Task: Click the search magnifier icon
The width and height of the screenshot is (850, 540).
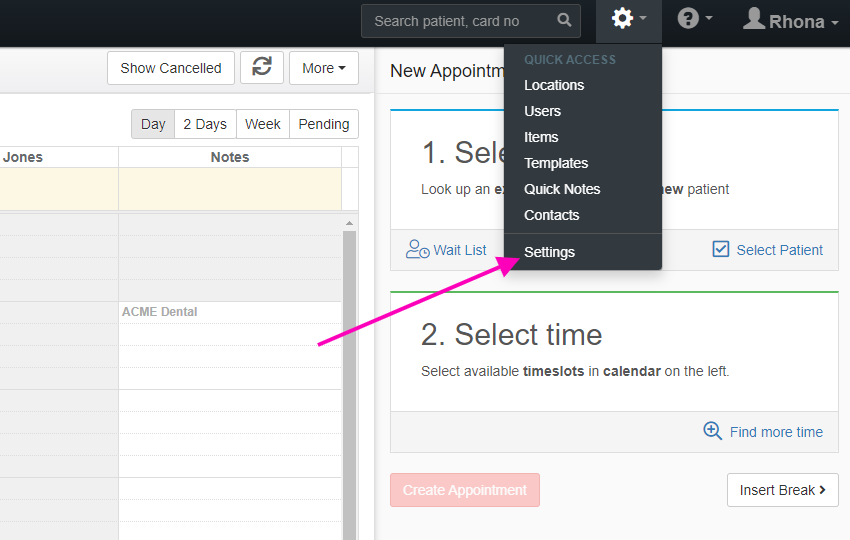Action: pos(564,21)
